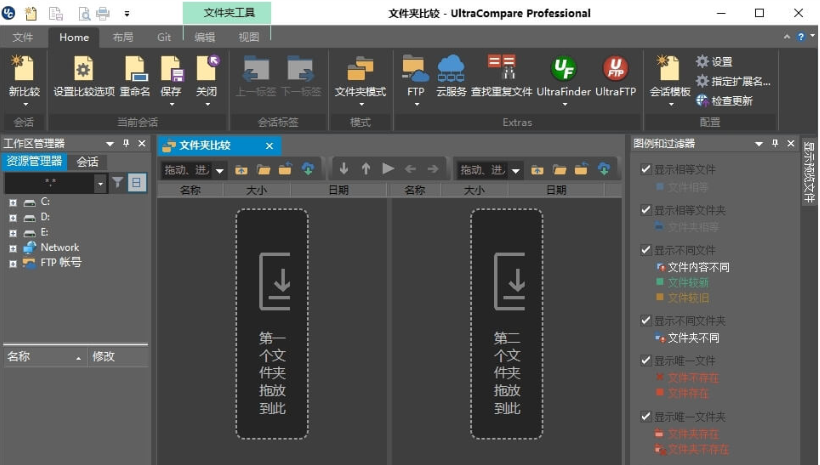Toggle 显示唯一文件 checkbox
This screenshot has height=465, width=820.
coord(646,360)
